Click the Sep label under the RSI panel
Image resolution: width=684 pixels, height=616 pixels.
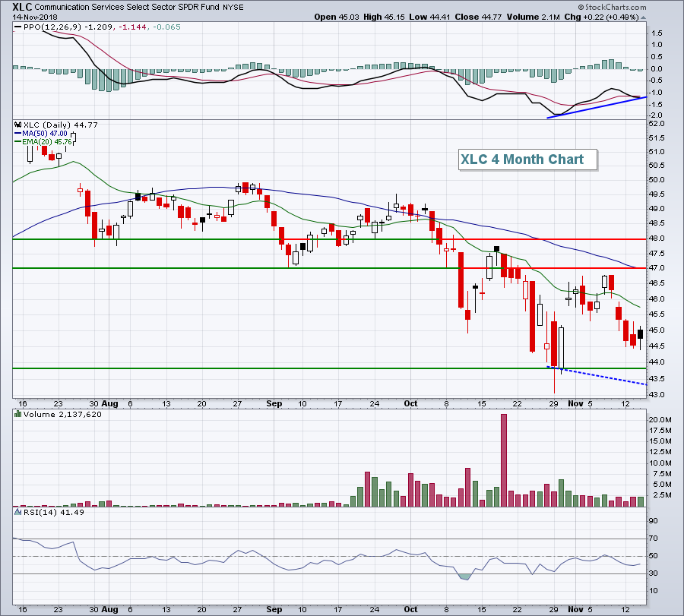(x=274, y=609)
